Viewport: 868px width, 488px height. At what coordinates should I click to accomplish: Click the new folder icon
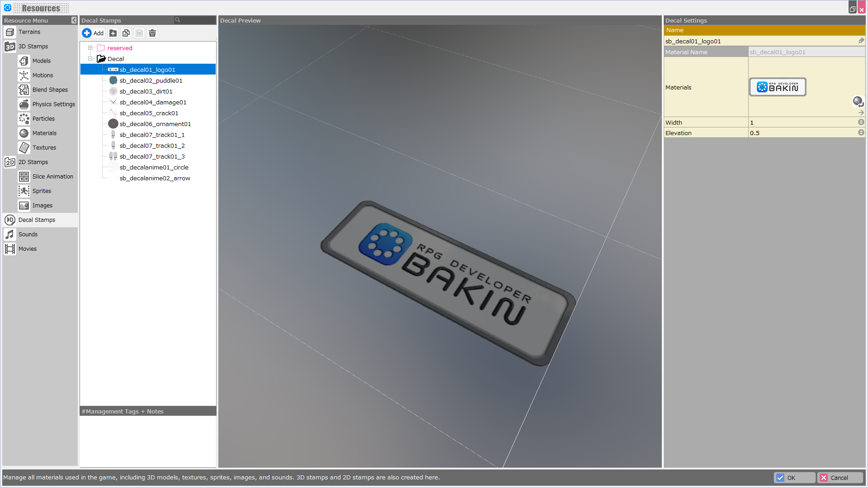[x=113, y=33]
